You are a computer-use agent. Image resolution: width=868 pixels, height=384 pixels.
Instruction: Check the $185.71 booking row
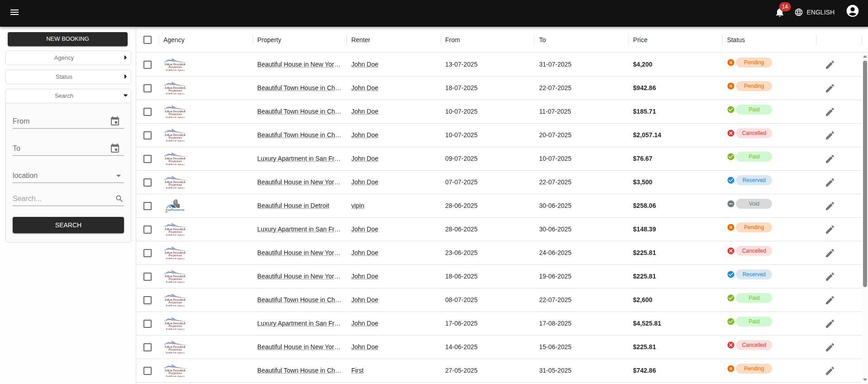pyautogui.click(x=148, y=112)
